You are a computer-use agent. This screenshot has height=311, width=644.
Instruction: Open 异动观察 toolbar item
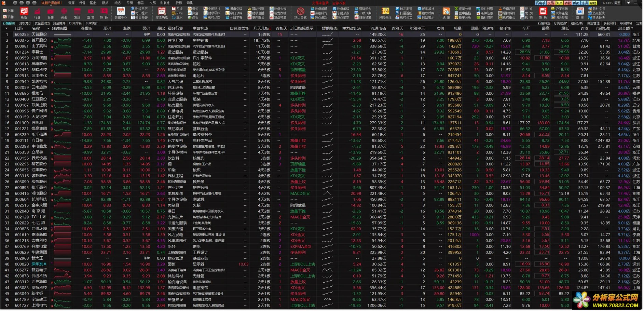coord(256,9)
